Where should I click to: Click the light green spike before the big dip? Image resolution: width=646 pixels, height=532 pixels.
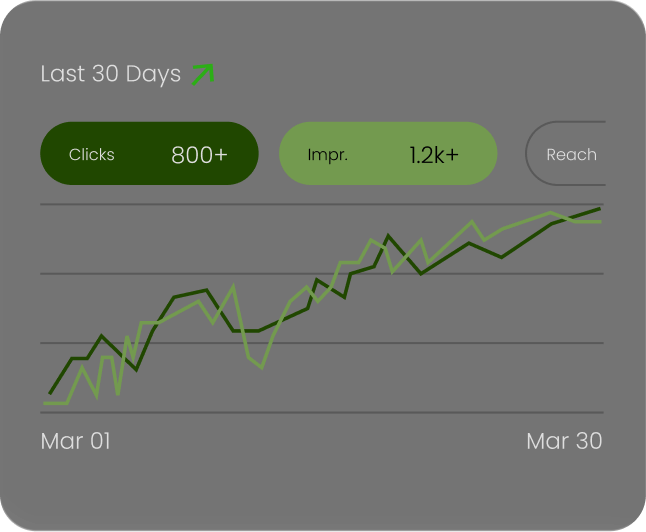coord(234,285)
